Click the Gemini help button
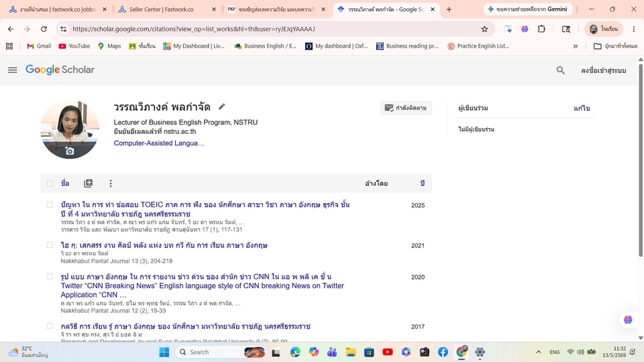The width and height of the screenshot is (644, 362). click(x=527, y=9)
